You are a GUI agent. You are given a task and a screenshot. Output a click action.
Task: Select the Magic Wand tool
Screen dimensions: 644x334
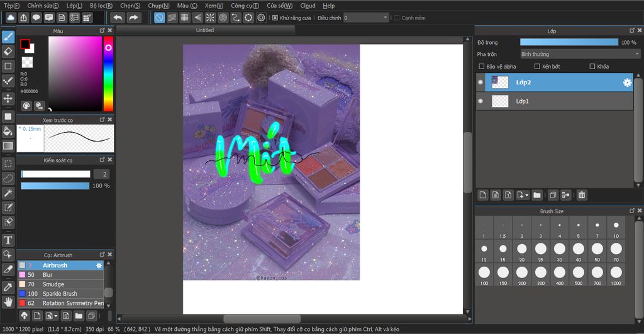pos(8,192)
